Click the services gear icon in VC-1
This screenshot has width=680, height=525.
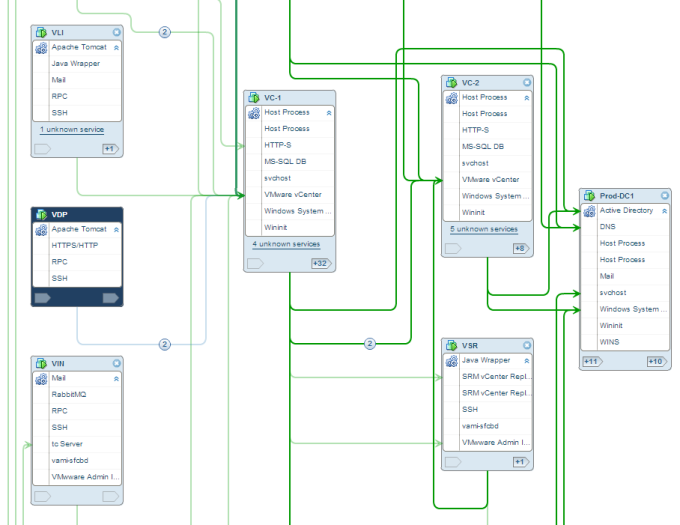click(254, 113)
